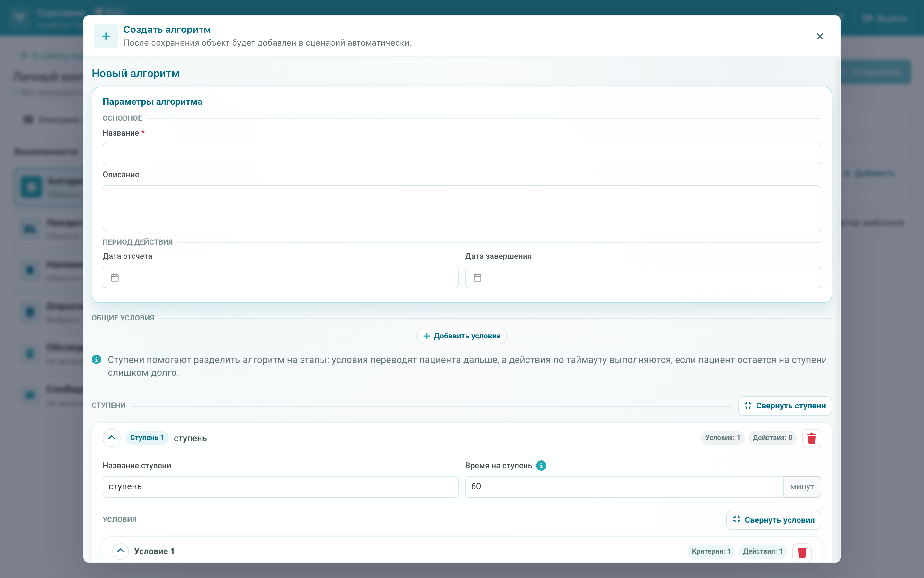
Task: Click the минут unit label
Action: pos(802,486)
